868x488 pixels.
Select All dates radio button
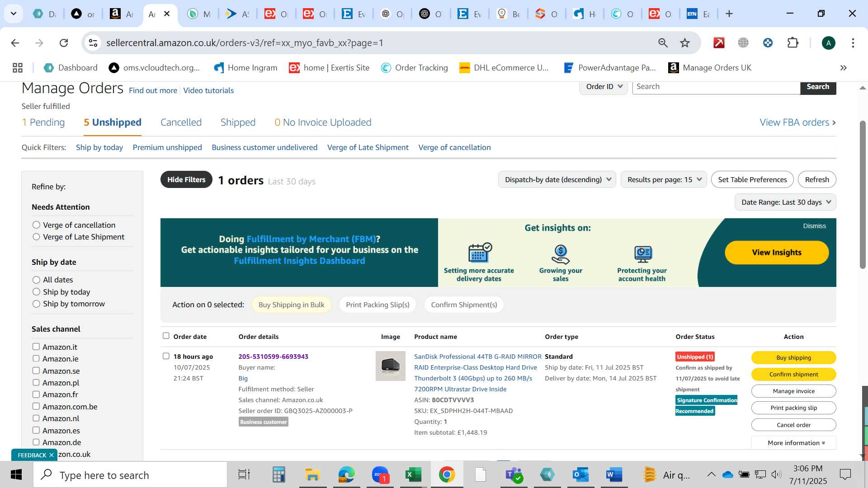click(36, 280)
